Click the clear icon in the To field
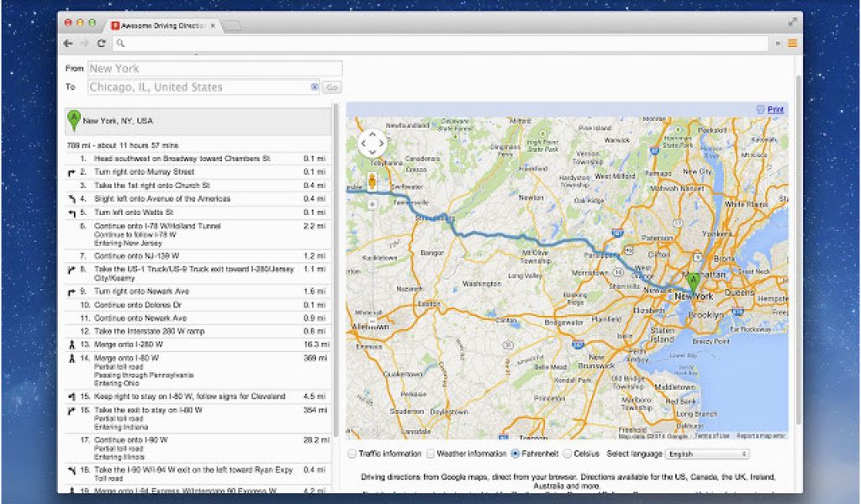 click(314, 87)
